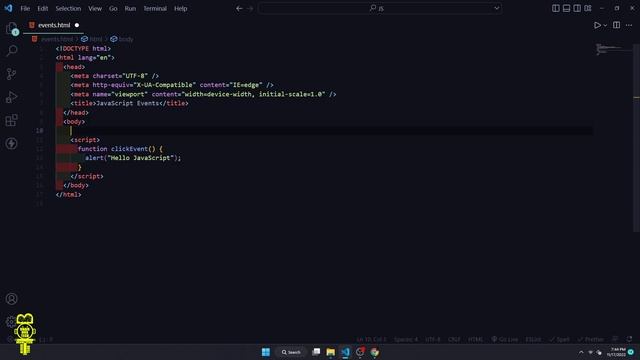Go back with the left arrow

239,8
